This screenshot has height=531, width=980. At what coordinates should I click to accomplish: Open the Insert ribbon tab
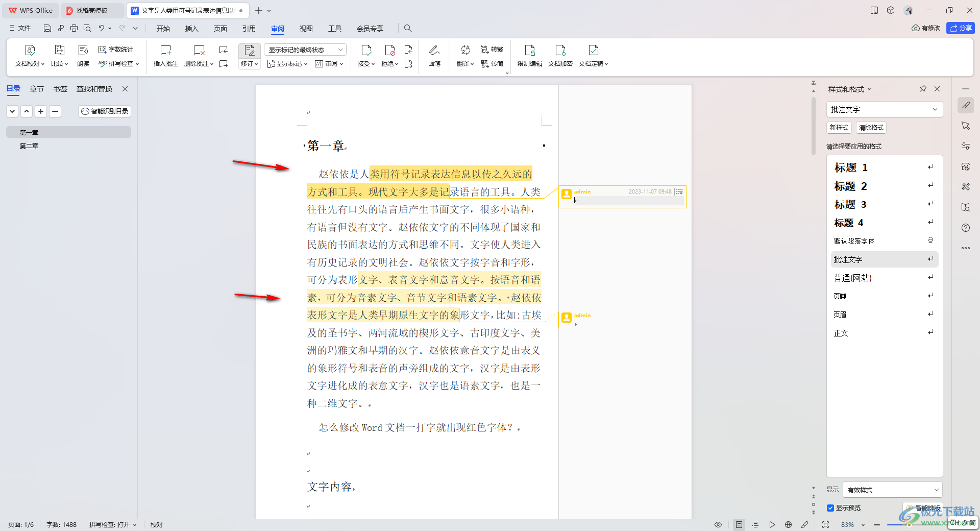[x=191, y=28]
